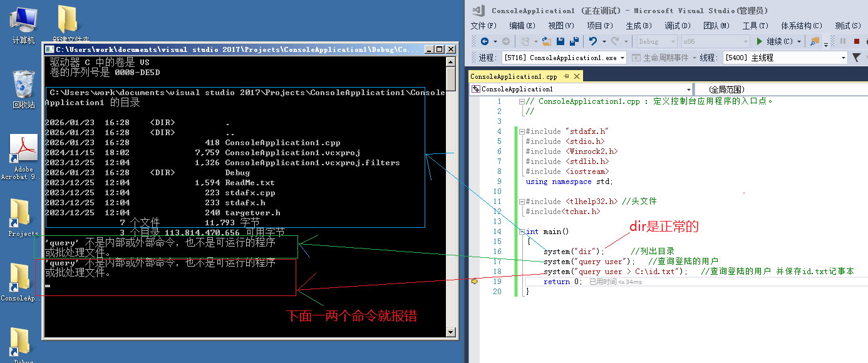Open the process [5716] ConsoleApplication1.exe dropdown
Image resolution: width=868 pixels, height=363 pixels.
(564, 58)
